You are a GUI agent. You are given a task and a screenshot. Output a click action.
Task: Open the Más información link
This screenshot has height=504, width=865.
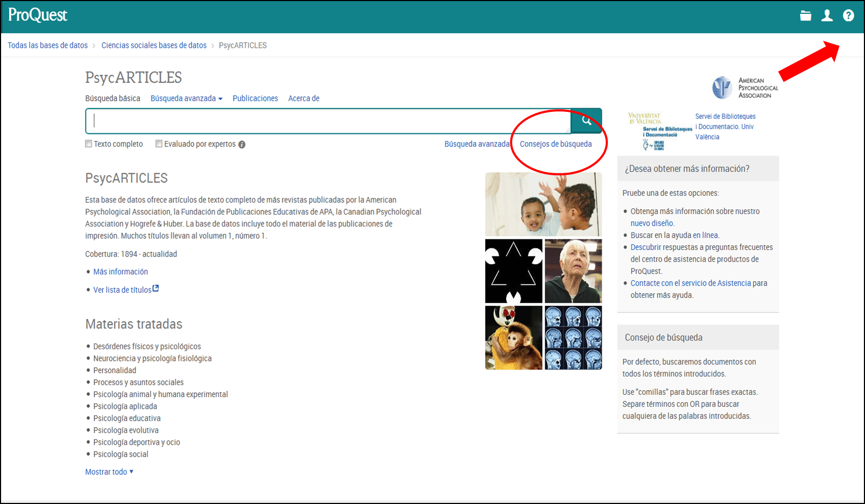point(120,272)
